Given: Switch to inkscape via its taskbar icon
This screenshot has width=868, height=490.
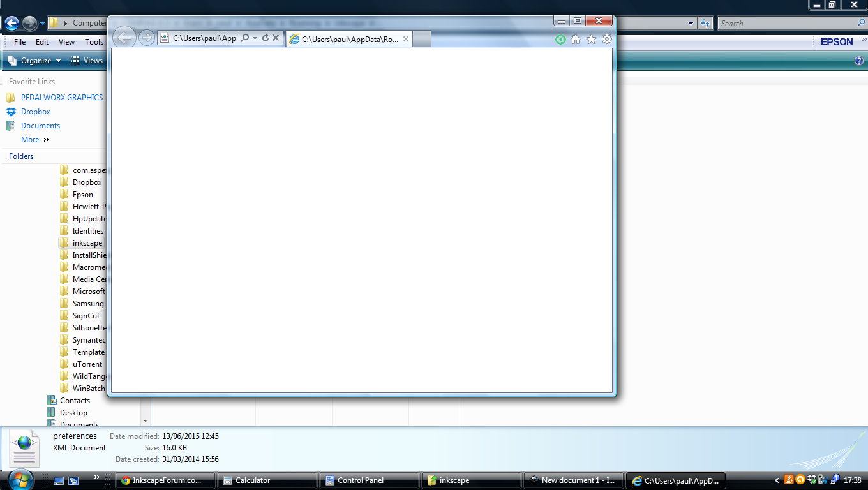Looking at the screenshot, I should click(x=471, y=480).
